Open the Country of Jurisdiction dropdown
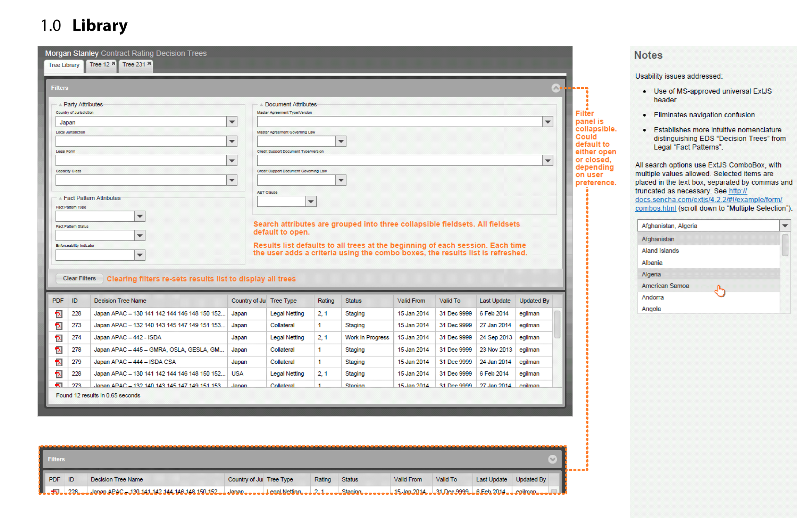Viewport: 812px width, 518px height. point(232,122)
